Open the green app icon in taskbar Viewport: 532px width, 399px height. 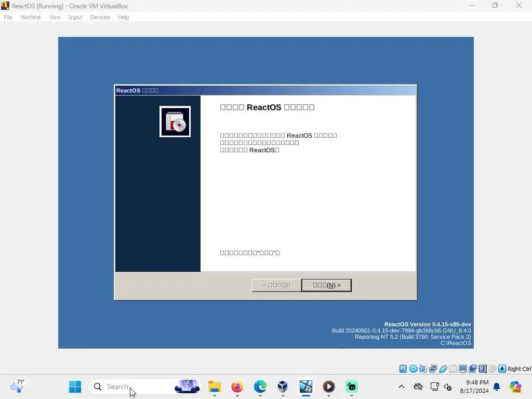tap(352, 387)
